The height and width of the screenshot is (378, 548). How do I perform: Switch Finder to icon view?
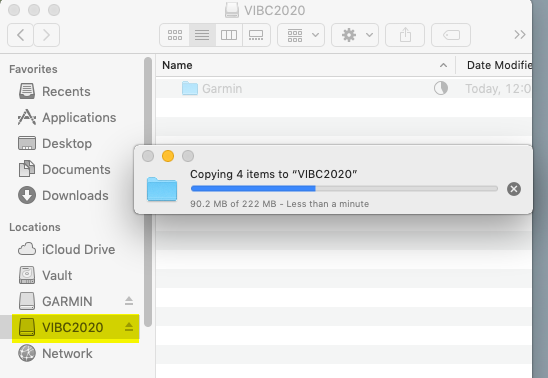[175, 35]
